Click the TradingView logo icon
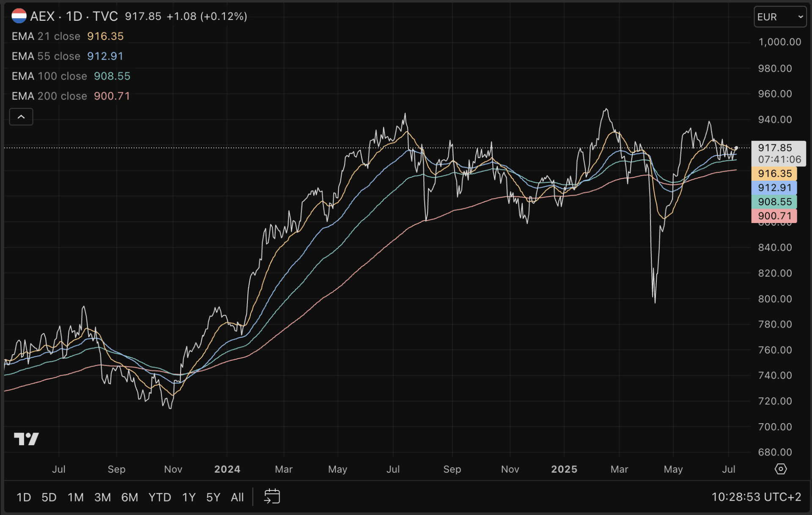 point(26,439)
